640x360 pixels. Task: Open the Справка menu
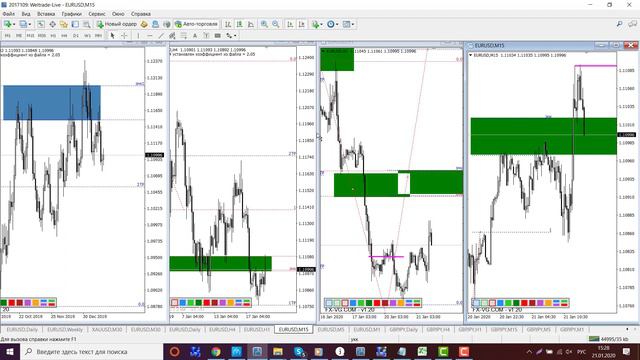pos(141,14)
